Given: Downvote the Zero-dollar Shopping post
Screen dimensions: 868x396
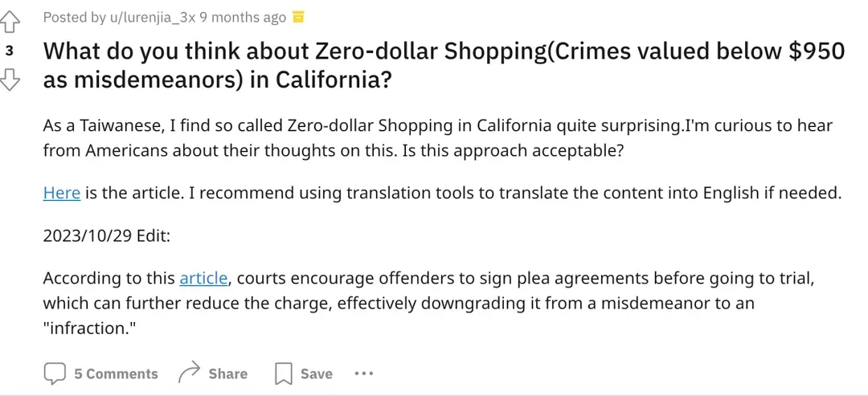Looking at the screenshot, I should coord(10,79).
